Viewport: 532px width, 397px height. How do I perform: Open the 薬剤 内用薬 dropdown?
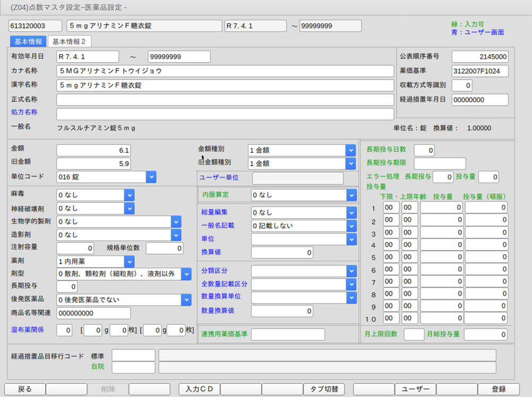(130, 261)
